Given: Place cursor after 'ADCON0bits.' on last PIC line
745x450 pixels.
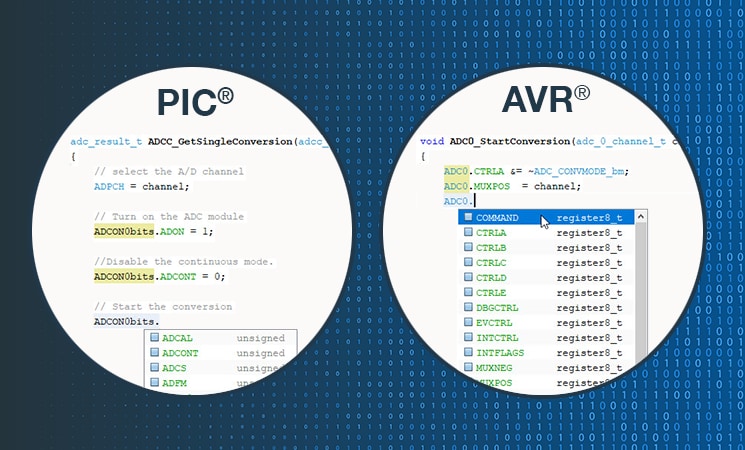Looking at the screenshot, I should tap(161, 322).
